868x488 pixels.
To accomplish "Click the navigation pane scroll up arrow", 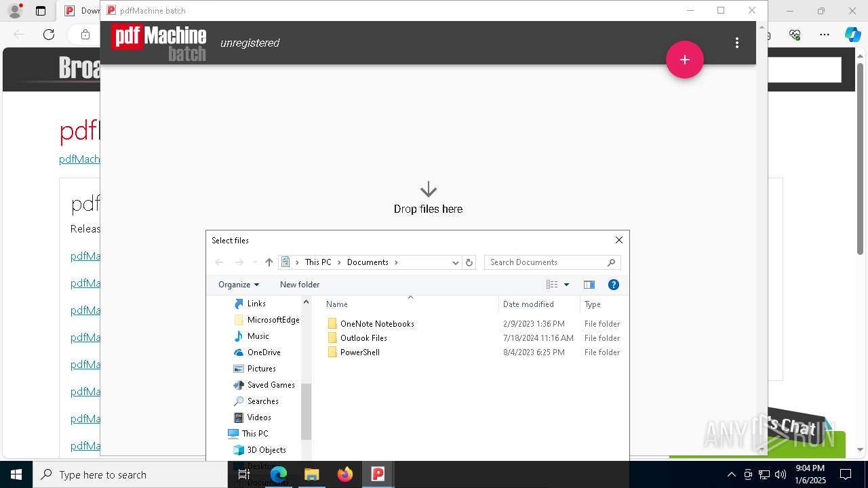I will pos(306,302).
